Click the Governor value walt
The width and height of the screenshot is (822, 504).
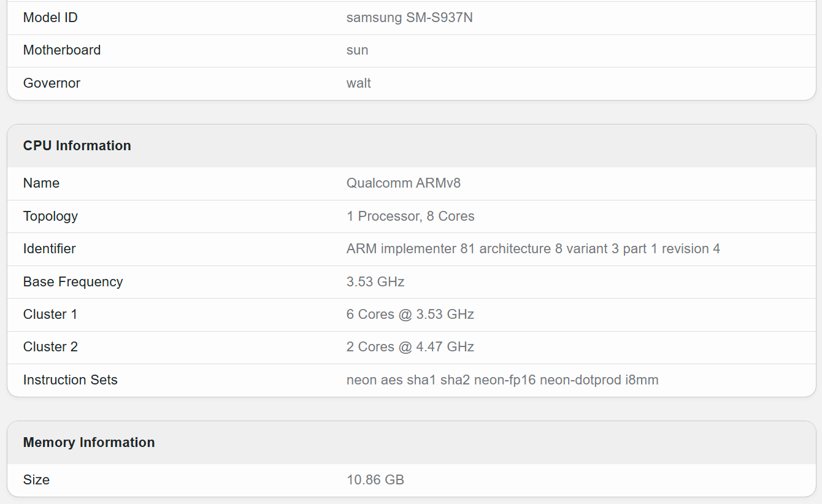(358, 83)
